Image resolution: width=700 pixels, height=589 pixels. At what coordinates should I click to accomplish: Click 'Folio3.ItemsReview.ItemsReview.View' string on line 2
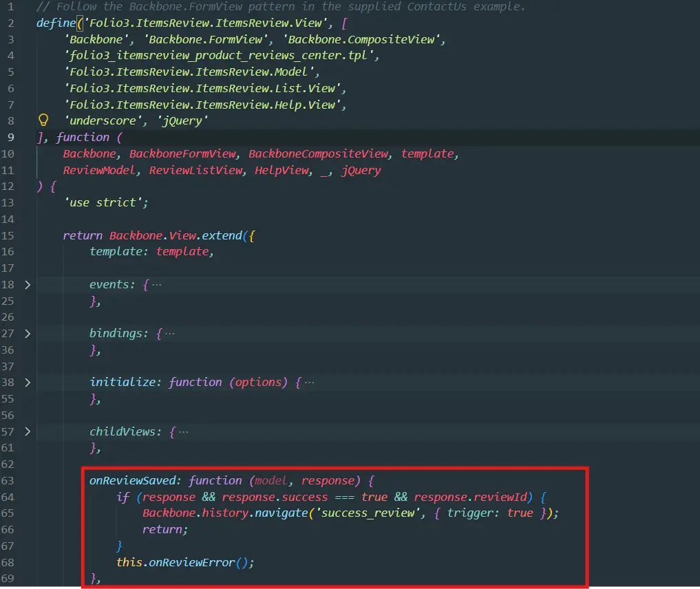(x=206, y=23)
